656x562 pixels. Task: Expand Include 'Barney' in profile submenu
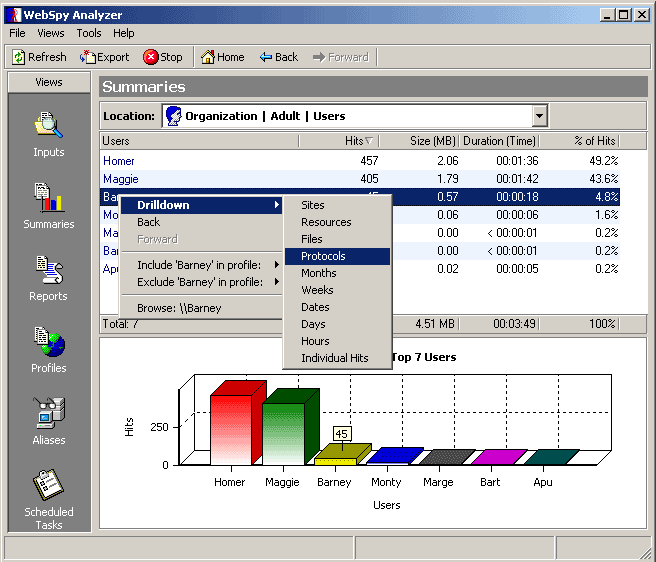coord(201,265)
